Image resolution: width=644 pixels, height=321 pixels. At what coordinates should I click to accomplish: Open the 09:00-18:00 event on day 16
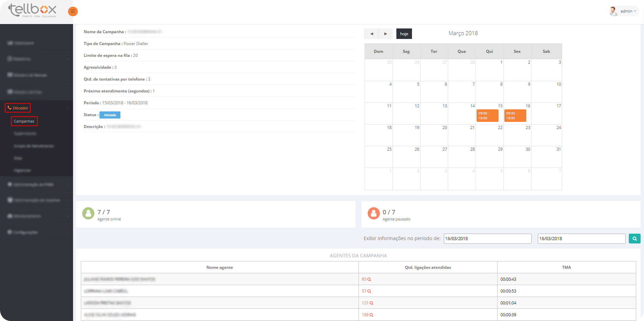515,116
